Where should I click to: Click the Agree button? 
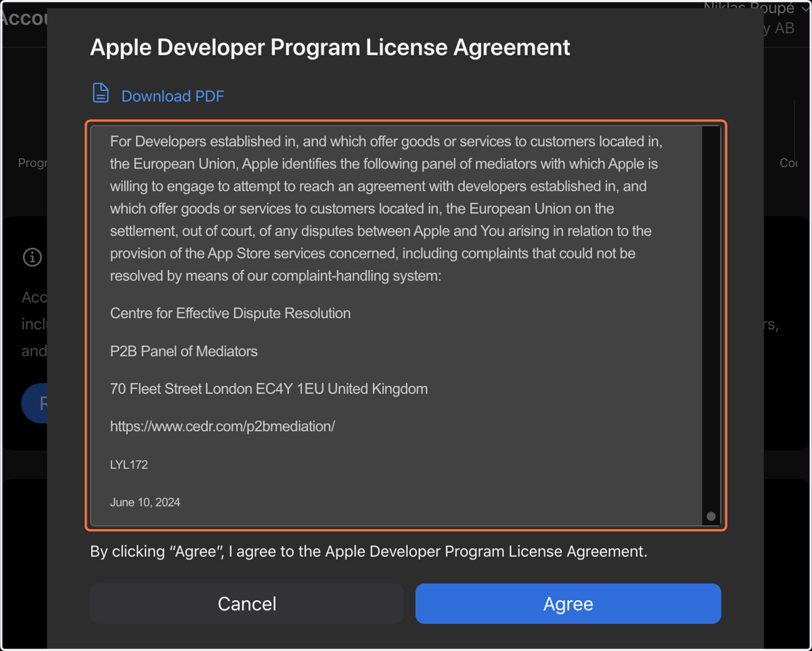568,604
